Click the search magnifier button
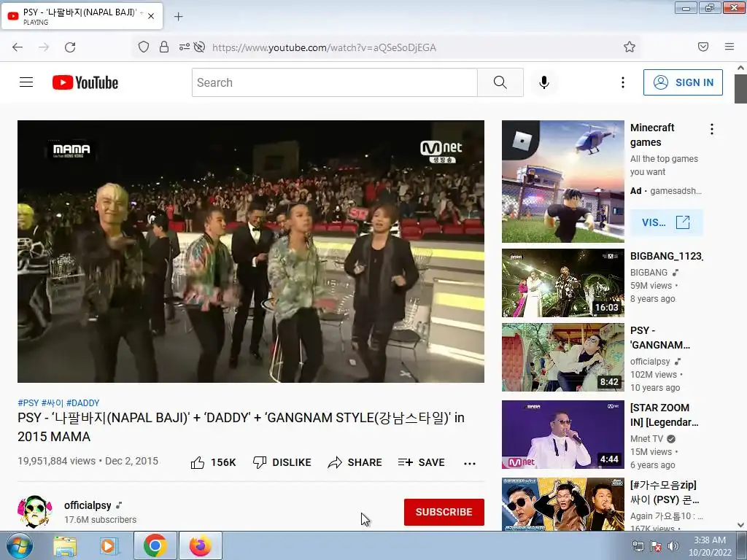 coord(500,82)
